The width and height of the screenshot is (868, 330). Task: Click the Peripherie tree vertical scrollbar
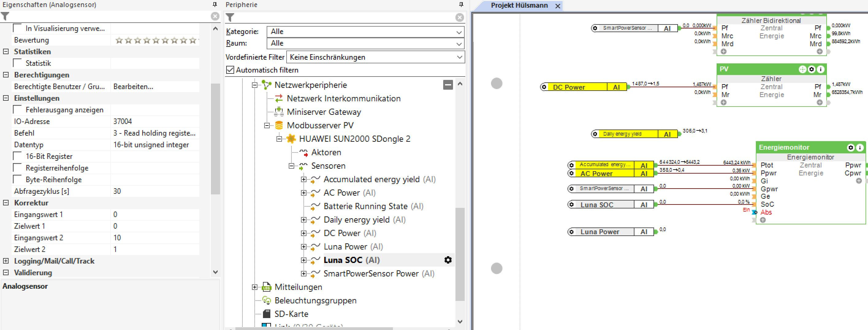[x=460, y=254]
